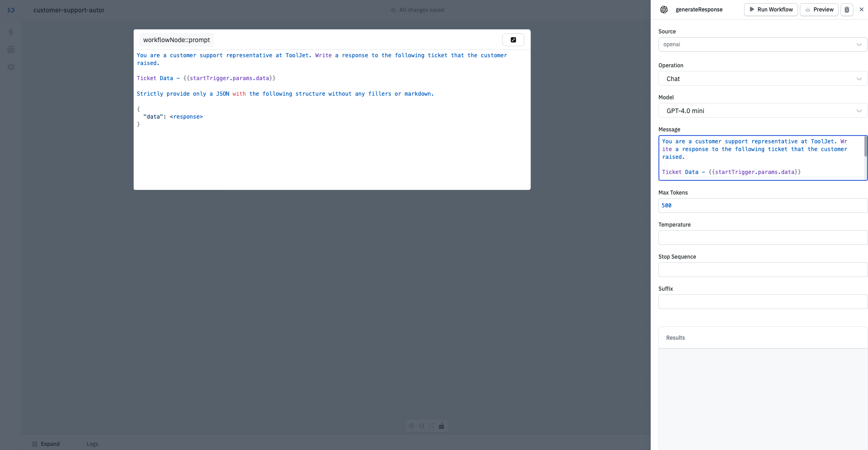Screen dimensions: 868x450
Task: Click the Run Workflow button
Action: click(771, 9)
